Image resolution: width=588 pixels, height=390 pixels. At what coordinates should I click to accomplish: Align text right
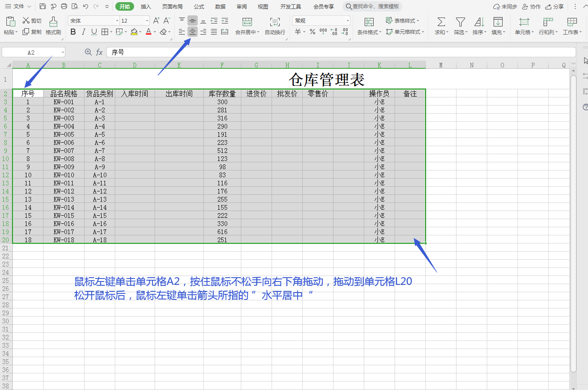[x=203, y=32]
